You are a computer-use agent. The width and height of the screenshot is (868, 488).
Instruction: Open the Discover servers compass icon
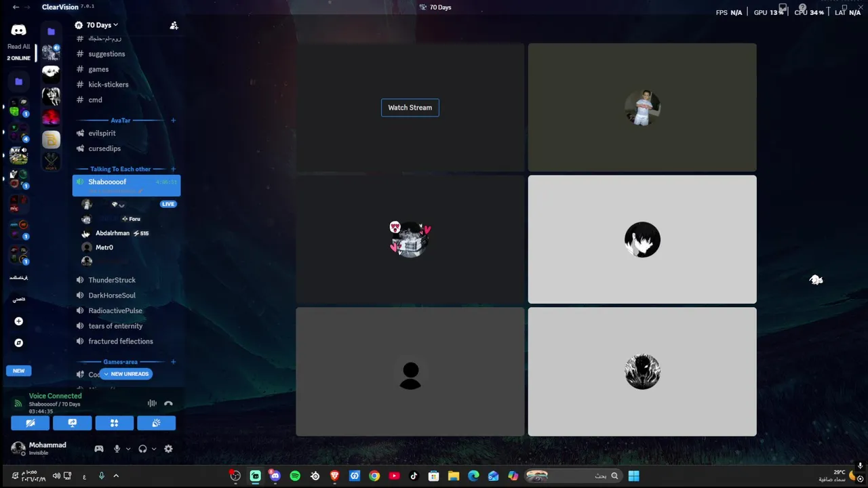pos(18,343)
